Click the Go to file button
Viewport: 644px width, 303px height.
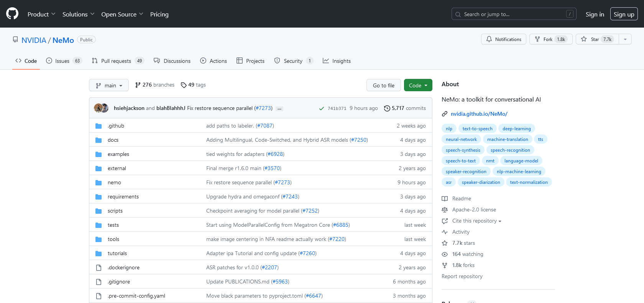pos(384,85)
